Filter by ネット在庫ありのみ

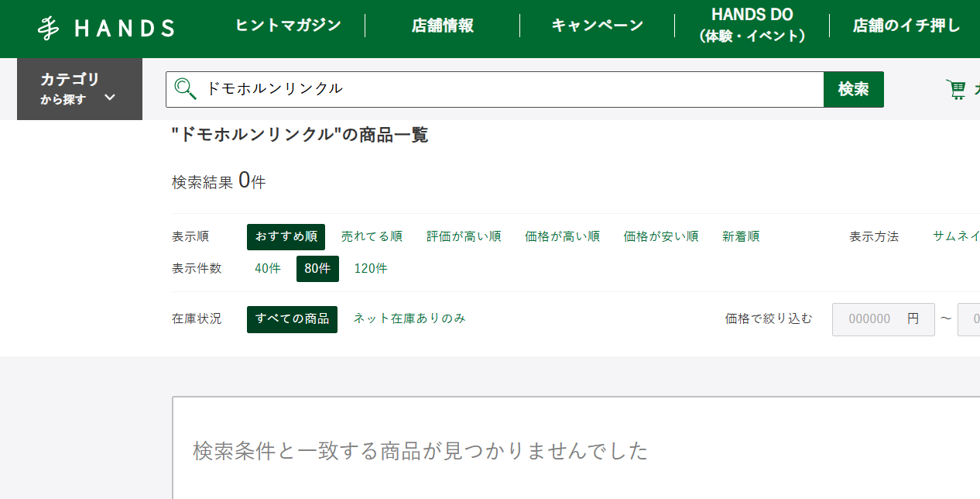(x=409, y=318)
